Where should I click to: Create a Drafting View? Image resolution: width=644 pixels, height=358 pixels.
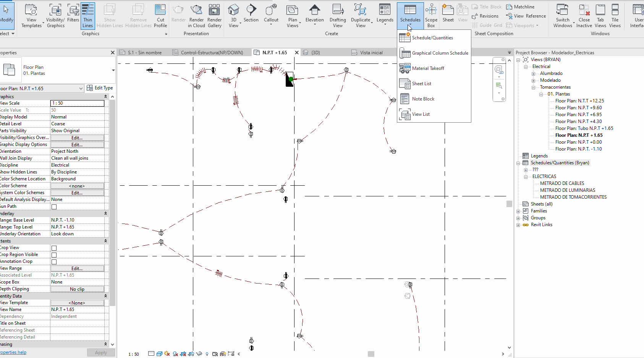pos(338,16)
